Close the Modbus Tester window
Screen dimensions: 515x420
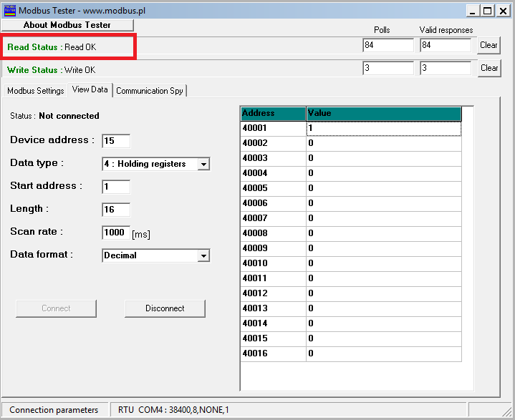click(503, 11)
